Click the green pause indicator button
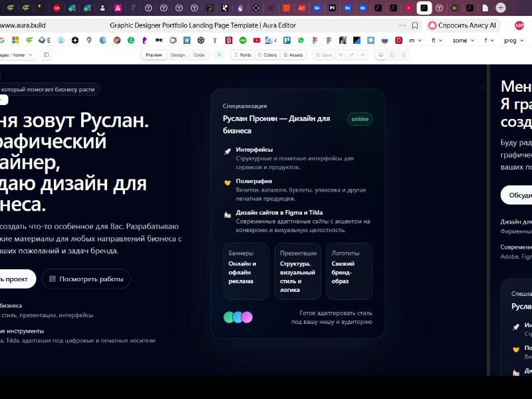Image resolution: width=532 pixels, height=399 pixels. pos(219,55)
